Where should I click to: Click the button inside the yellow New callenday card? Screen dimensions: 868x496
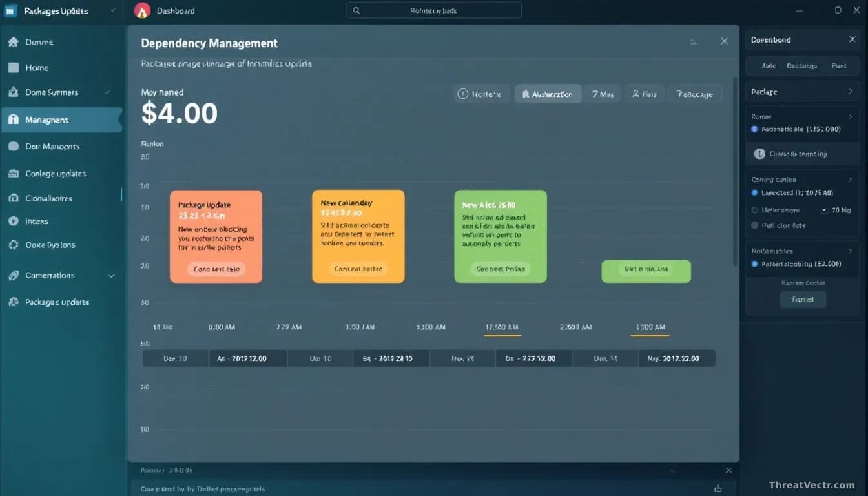tap(358, 269)
